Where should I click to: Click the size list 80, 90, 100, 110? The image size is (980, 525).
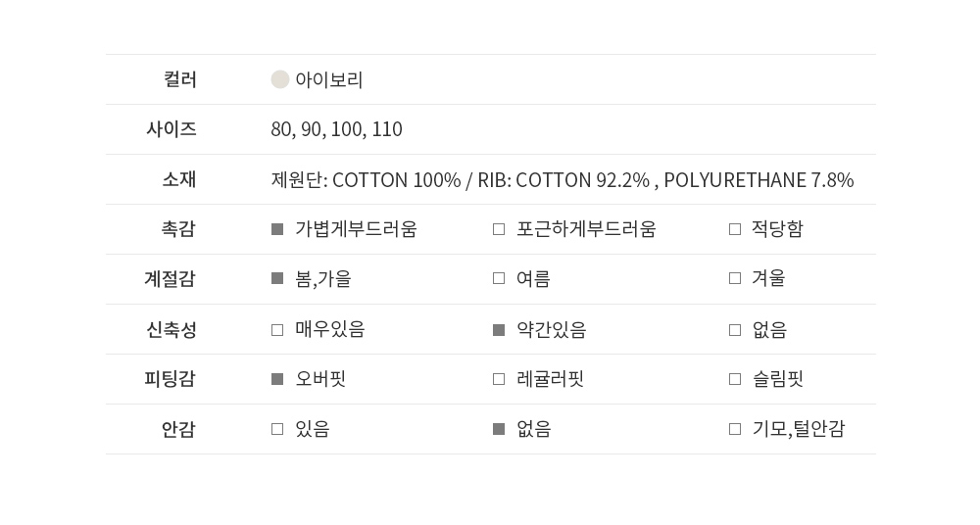tap(336, 130)
